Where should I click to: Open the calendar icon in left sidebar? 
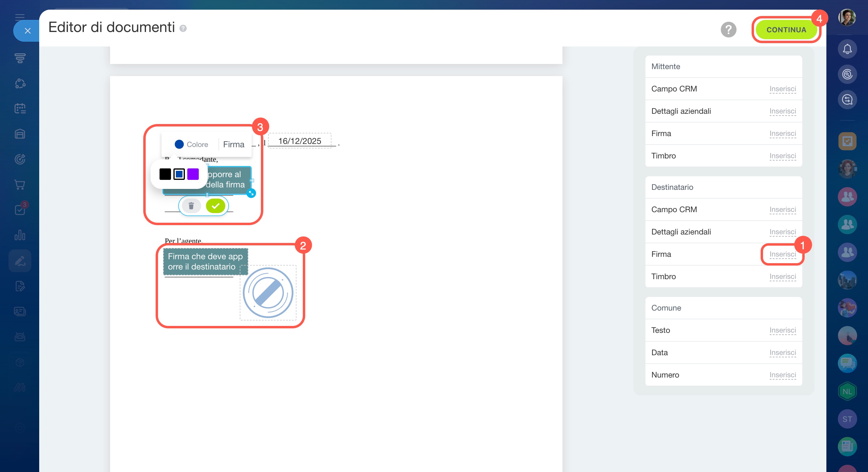(x=20, y=109)
